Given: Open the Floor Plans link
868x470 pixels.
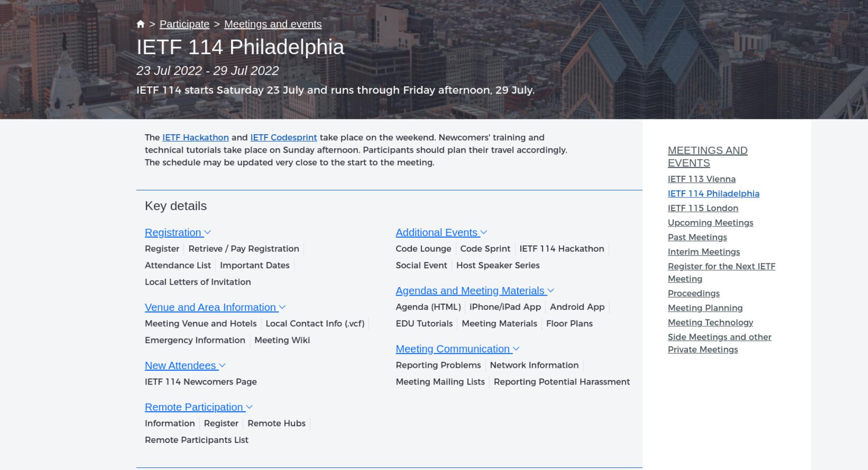Looking at the screenshot, I should (x=569, y=324).
